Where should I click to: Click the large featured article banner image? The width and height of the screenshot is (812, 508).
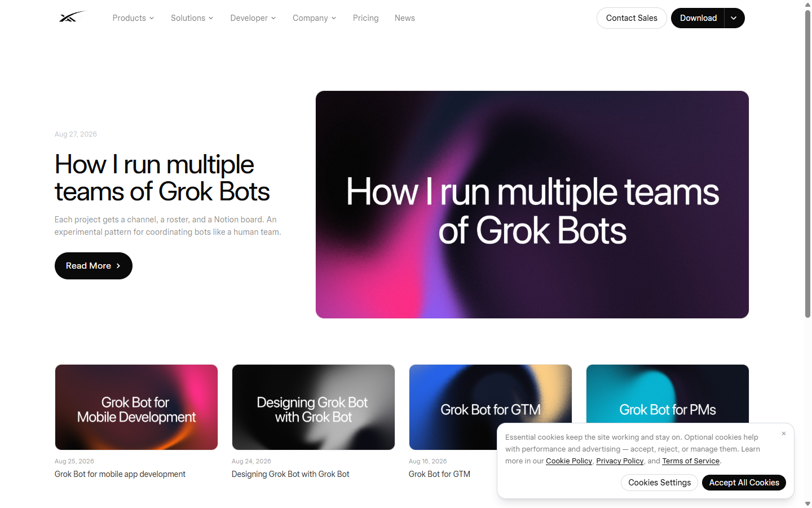(x=532, y=204)
